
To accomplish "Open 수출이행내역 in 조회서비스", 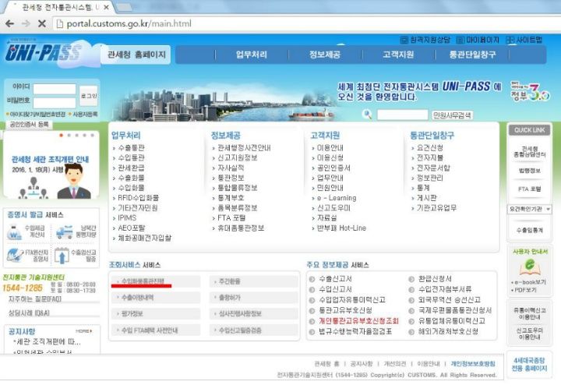I will pyautogui.click(x=156, y=298).
